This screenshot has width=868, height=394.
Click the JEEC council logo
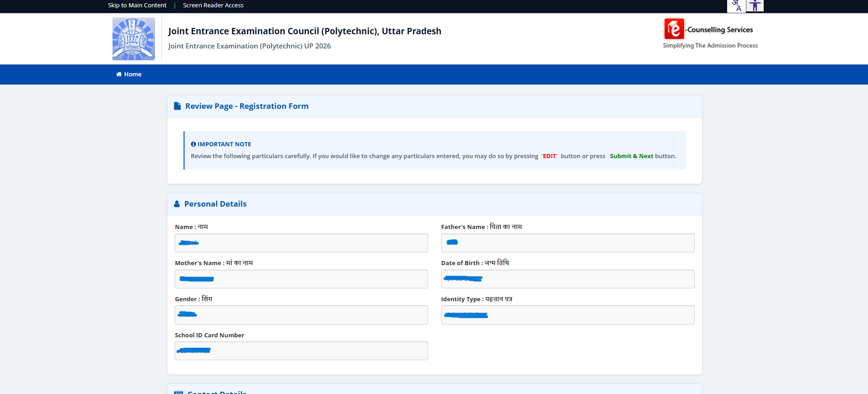point(134,39)
